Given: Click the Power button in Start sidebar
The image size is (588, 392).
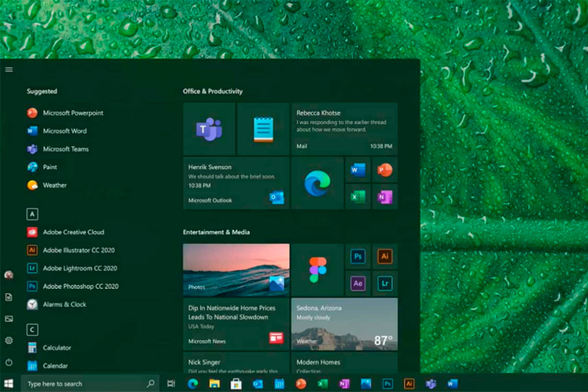Looking at the screenshot, I should pos(9,363).
